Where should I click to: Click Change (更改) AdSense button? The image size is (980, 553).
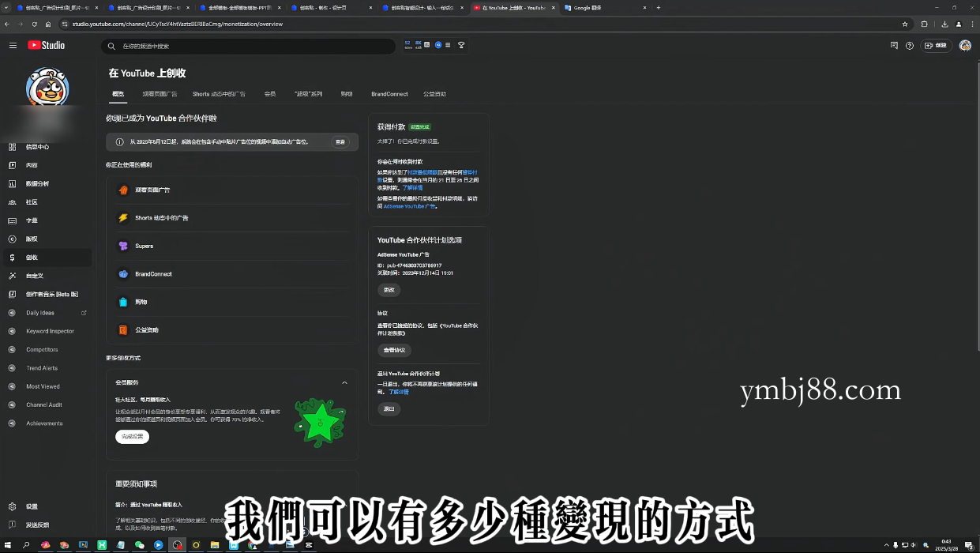[x=389, y=290]
